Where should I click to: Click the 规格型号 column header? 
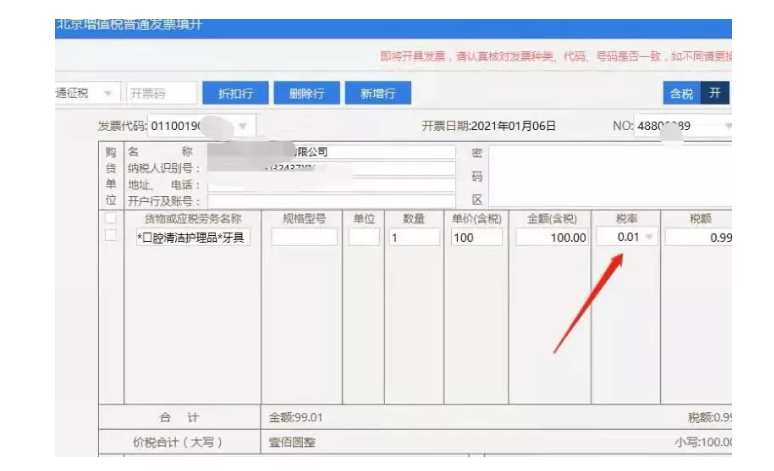click(304, 218)
